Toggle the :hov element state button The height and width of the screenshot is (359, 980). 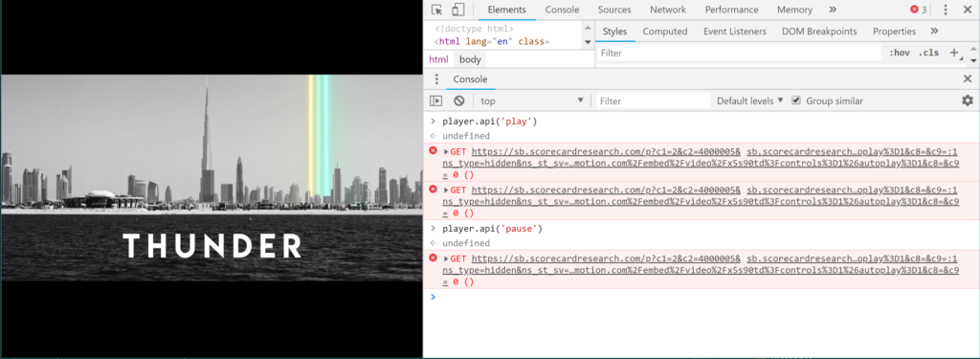coord(900,54)
